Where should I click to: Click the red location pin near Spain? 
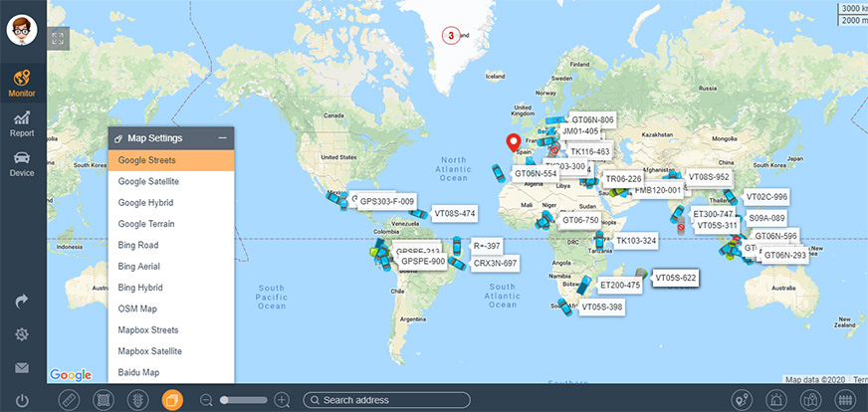coord(514,143)
